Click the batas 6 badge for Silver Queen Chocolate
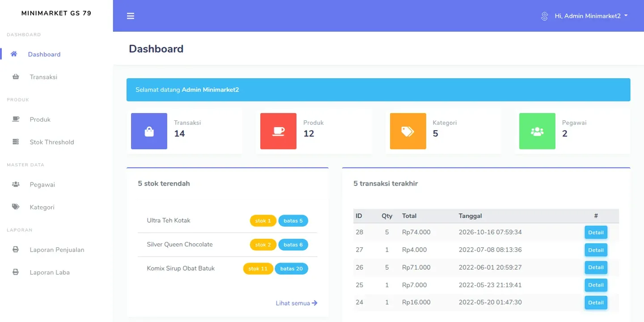Image resolution: width=644 pixels, height=322 pixels. click(293, 245)
